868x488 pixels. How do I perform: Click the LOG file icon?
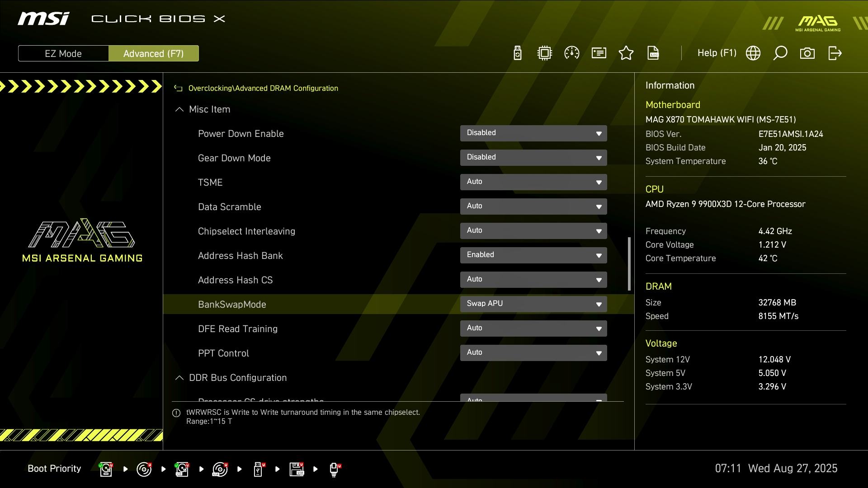(653, 53)
